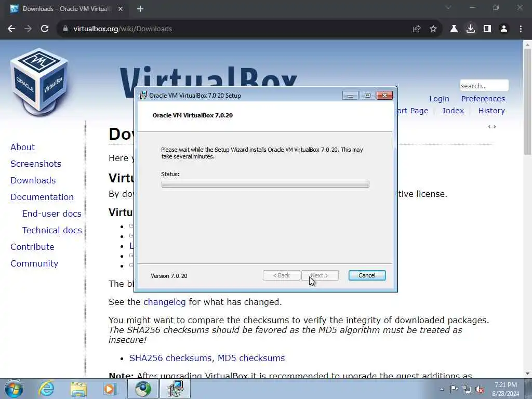Viewport: 532px width, 399px height.
Task: Click the disabled Back button in Setup
Action: [281, 275]
